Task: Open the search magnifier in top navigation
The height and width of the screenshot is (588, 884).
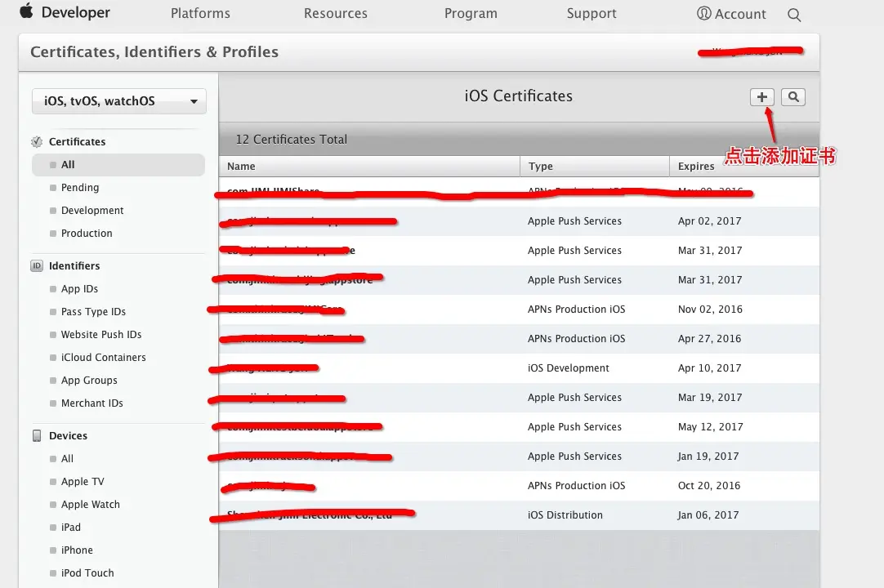Action: point(794,15)
